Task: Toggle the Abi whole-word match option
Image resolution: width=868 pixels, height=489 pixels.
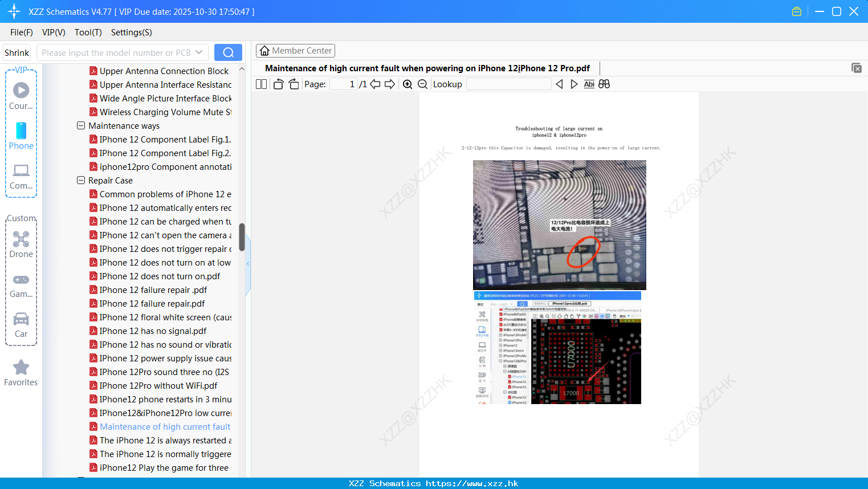Action: [x=589, y=84]
